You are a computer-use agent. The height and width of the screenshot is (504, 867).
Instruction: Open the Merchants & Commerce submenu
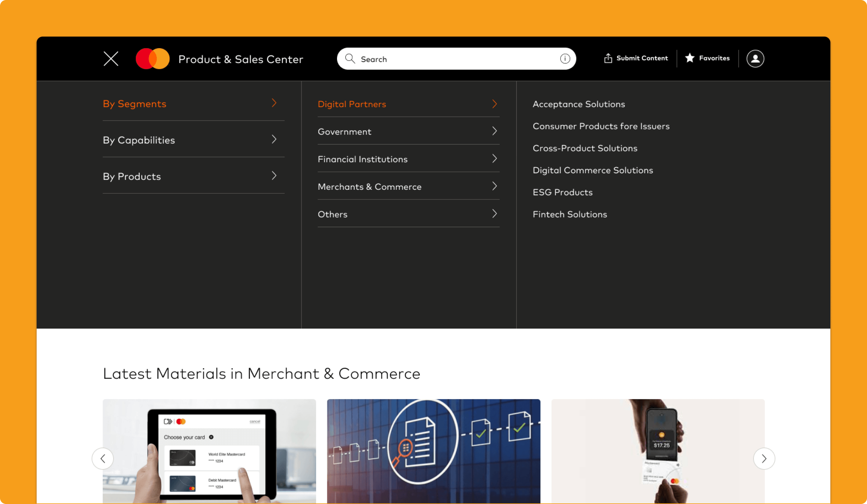tap(369, 187)
